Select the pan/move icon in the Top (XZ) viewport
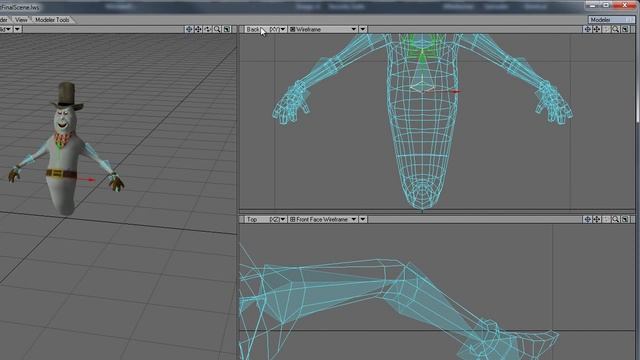 coord(597,220)
